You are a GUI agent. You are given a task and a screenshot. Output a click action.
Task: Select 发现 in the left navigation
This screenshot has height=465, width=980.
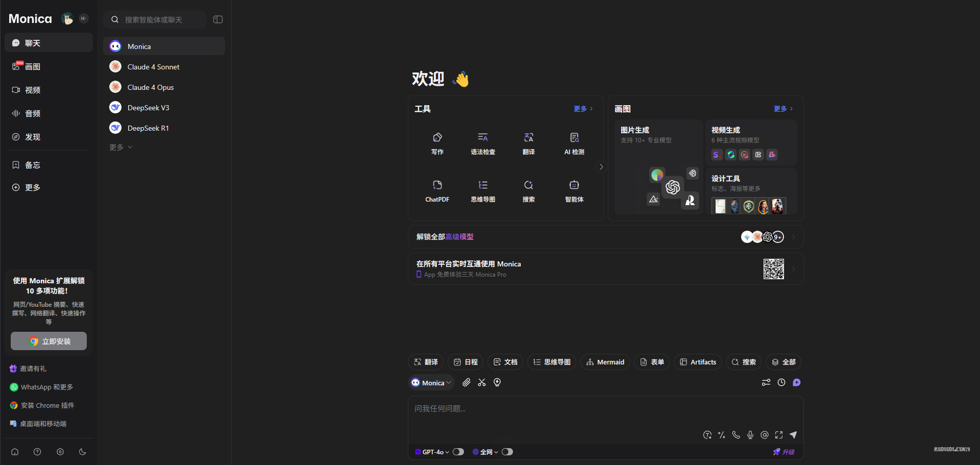[x=49, y=137]
